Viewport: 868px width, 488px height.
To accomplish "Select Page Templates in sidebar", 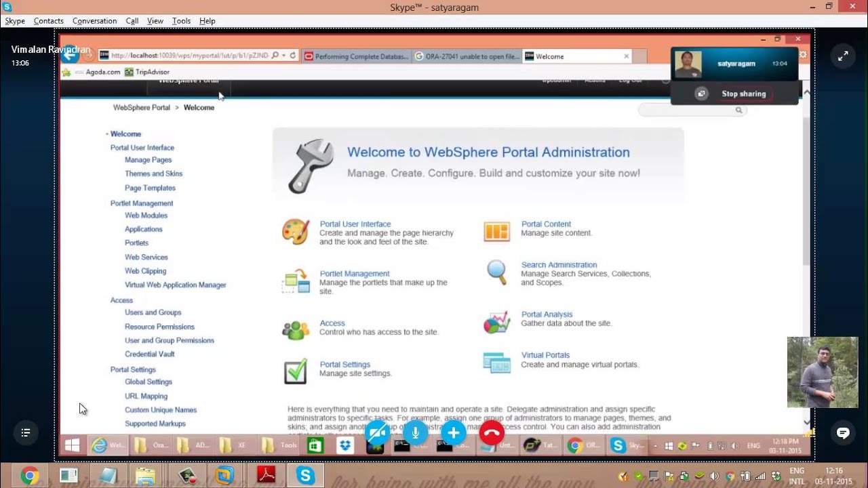I will coord(150,188).
